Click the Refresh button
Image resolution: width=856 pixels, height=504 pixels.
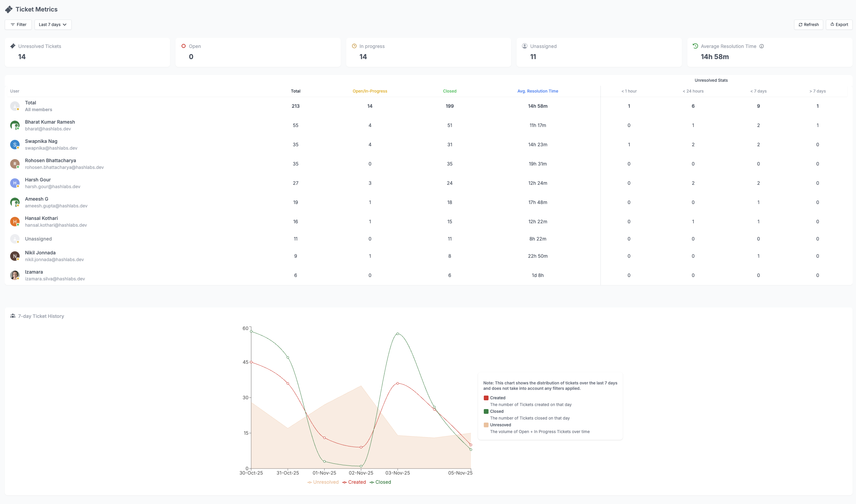coord(808,24)
